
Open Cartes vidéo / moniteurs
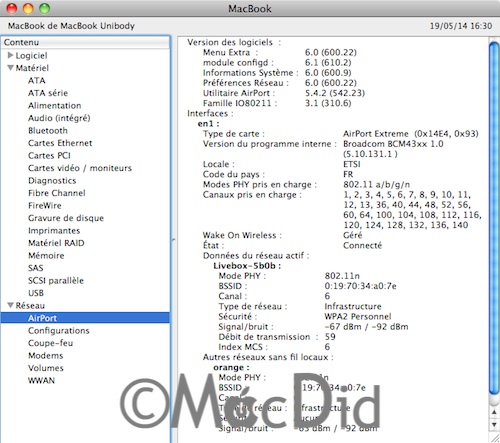[80, 168]
